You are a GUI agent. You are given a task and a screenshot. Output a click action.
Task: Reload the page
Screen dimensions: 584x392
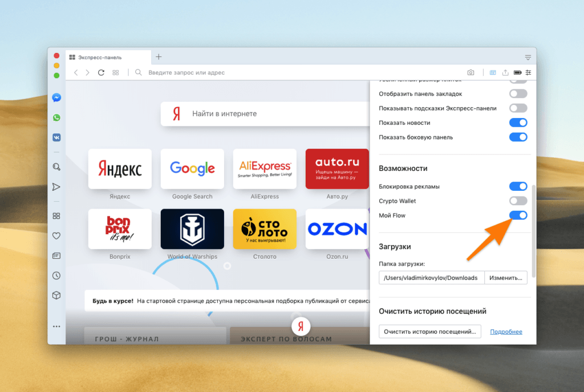coord(101,72)
